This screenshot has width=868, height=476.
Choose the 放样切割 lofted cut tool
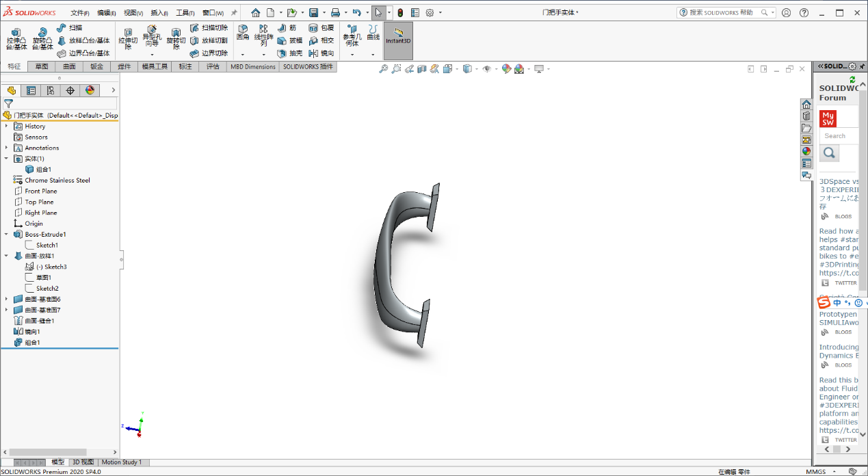tap(209, 40)
